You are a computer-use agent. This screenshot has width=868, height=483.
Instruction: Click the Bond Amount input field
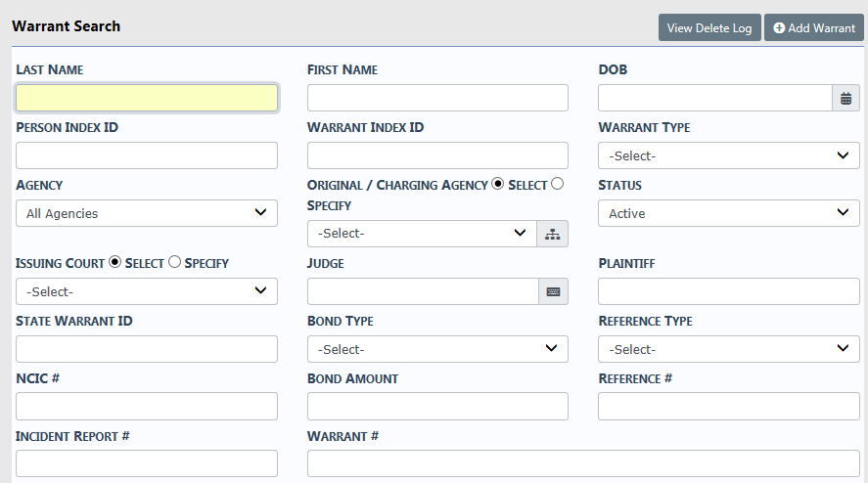click(x=437, y=406)
